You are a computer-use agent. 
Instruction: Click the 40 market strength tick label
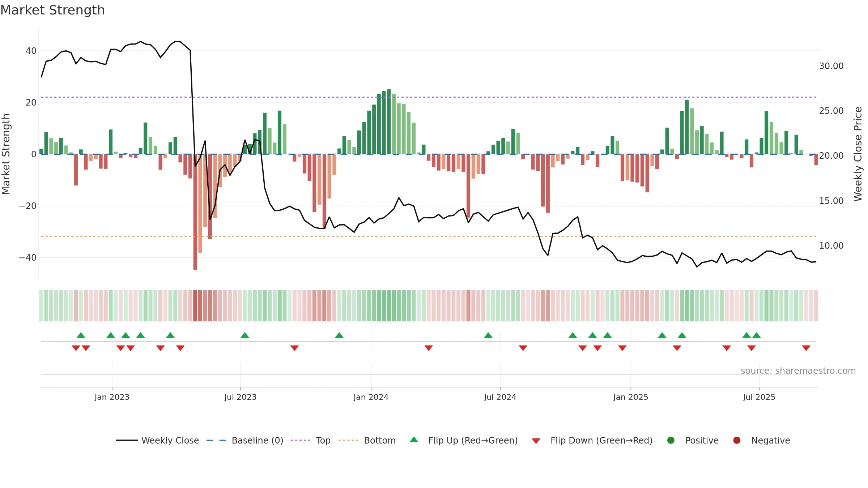pos(31,51)
